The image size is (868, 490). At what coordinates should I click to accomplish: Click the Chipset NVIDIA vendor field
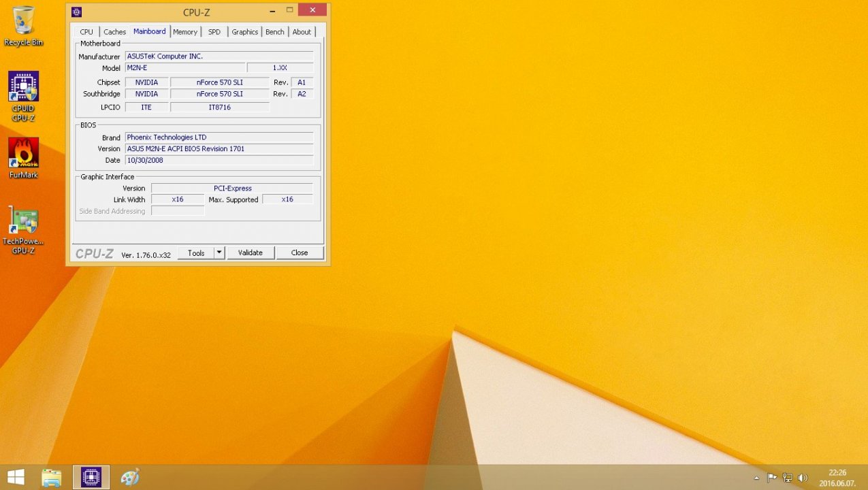[x=146, y=82]
